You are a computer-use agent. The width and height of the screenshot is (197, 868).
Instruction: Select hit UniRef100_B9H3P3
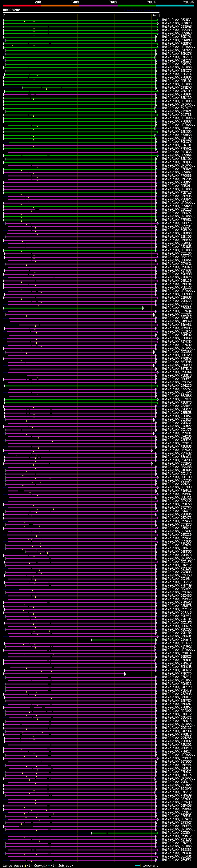coord(177,50)
